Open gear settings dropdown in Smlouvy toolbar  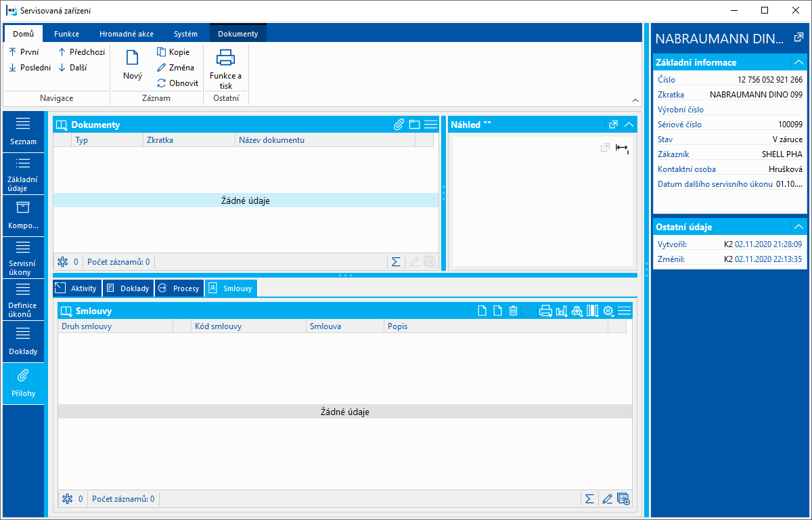[608, 311]
